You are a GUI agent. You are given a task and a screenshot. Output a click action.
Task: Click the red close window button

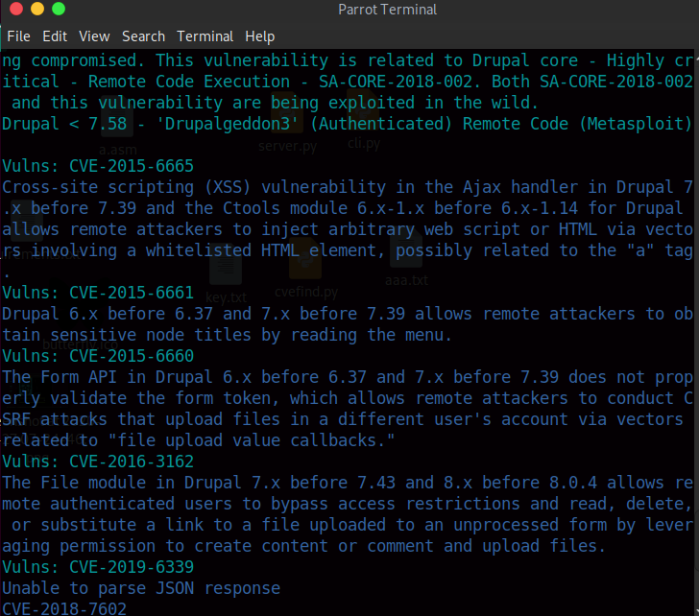click(x=15, y=10)
